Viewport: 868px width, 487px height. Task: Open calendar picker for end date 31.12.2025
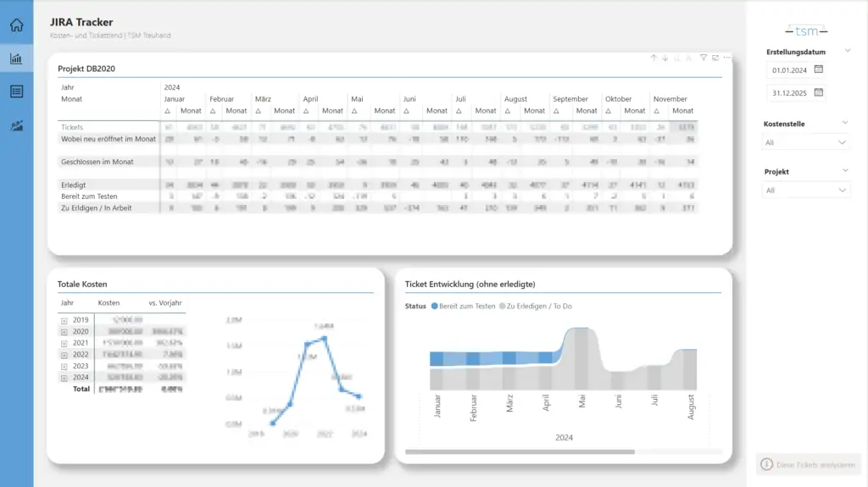pos(819,91)
